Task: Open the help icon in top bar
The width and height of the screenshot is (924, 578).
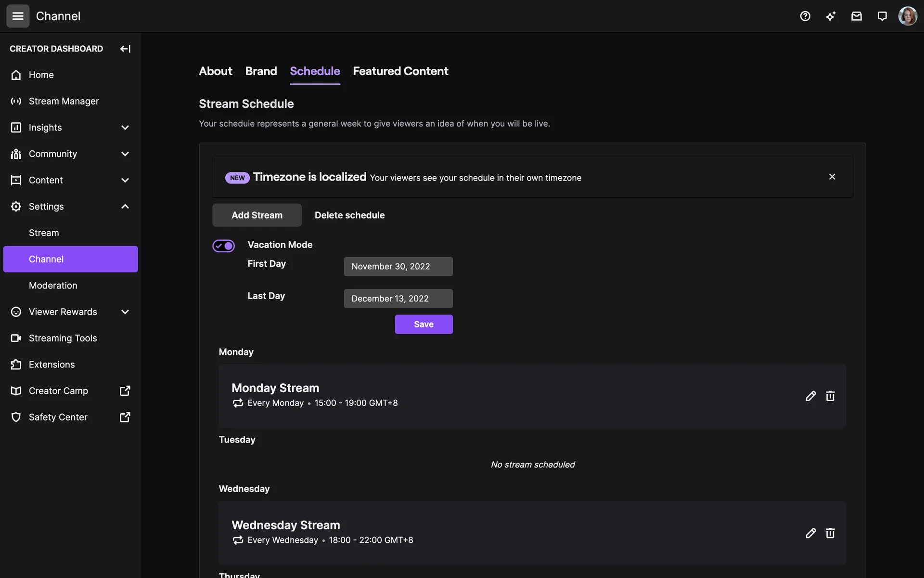Action: click(x=805, y=16)
